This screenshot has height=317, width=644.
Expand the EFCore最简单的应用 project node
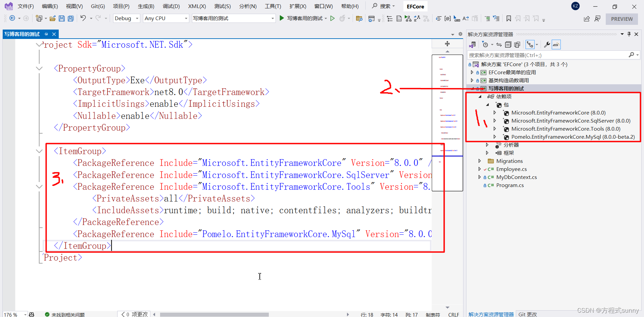472,72
